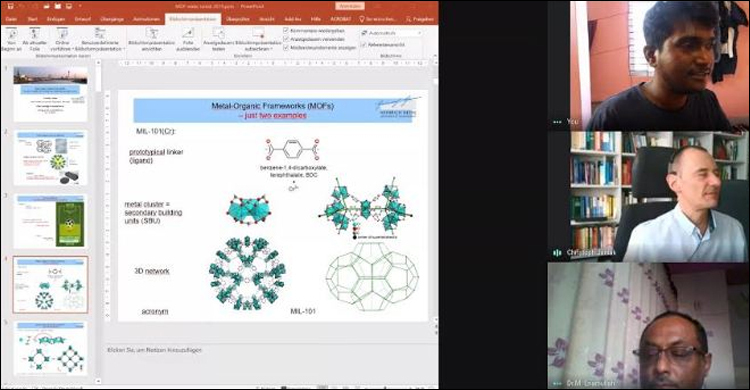Click the Freigeben share button

point(419,19)
